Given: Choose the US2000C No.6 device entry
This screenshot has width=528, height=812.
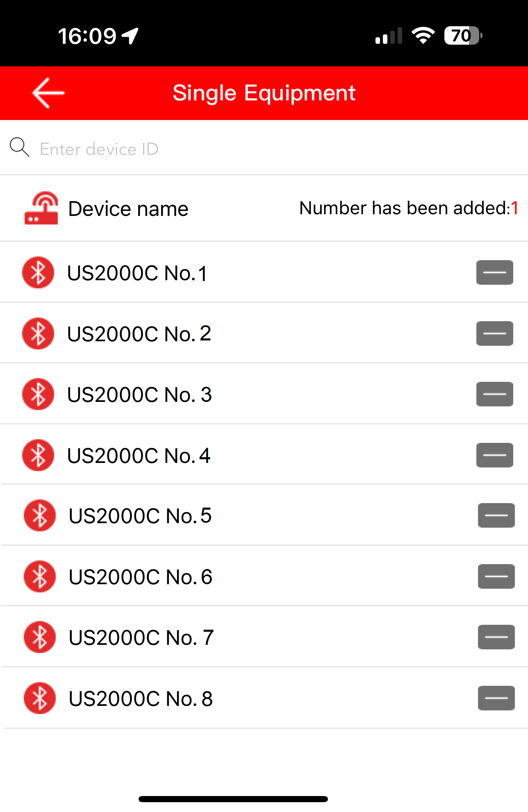Looking at the screenshot, I should point(141,577).
